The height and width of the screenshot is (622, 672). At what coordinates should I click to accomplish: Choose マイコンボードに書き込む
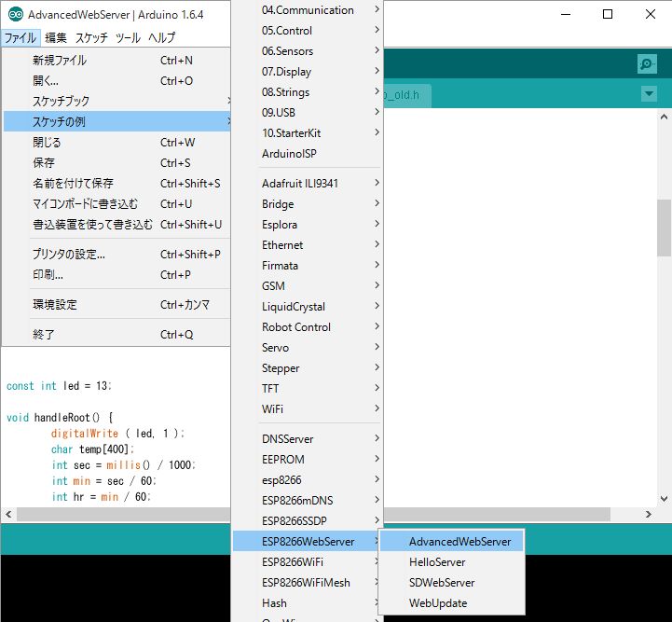pyautogui.click(x=117, y=204)
